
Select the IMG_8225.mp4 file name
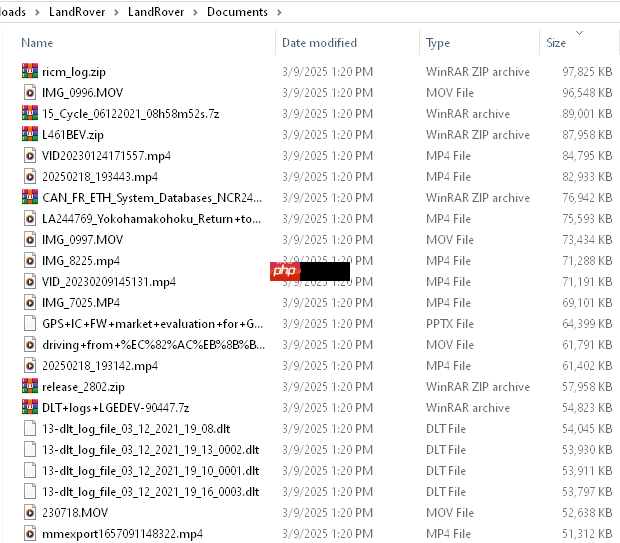pyautogui.click(x=81, y=261)
